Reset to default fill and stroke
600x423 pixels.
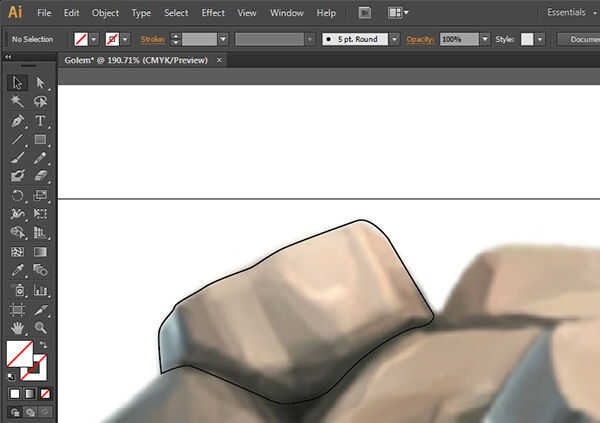click(11, 377)
